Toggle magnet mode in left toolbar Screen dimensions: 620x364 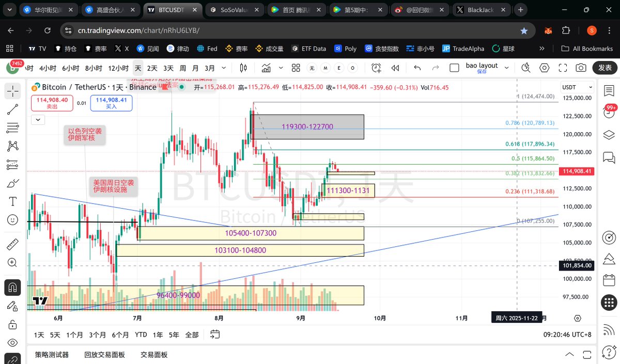coord(13,287)
